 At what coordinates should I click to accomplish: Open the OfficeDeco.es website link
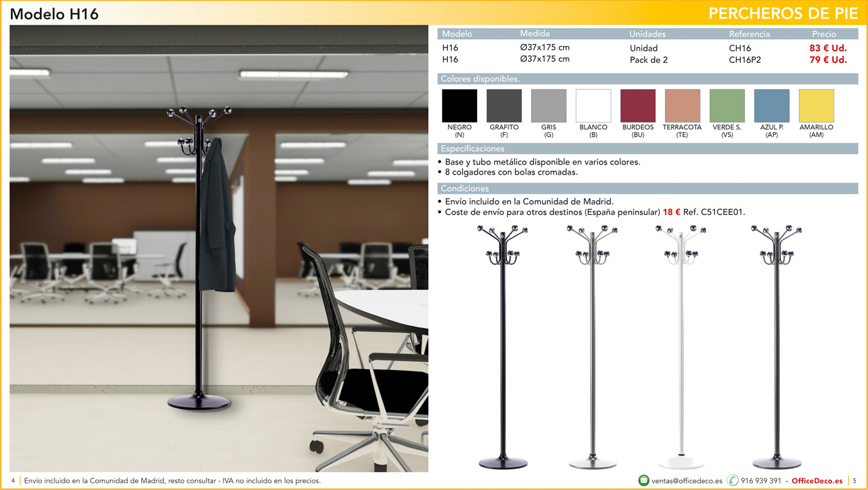pos(817,481)
